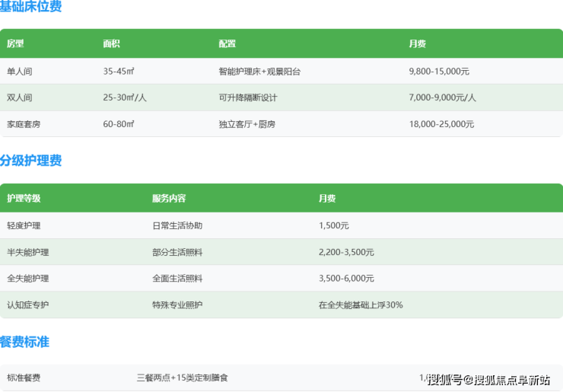Select the 房型 column header

click(x=15, y=43)
